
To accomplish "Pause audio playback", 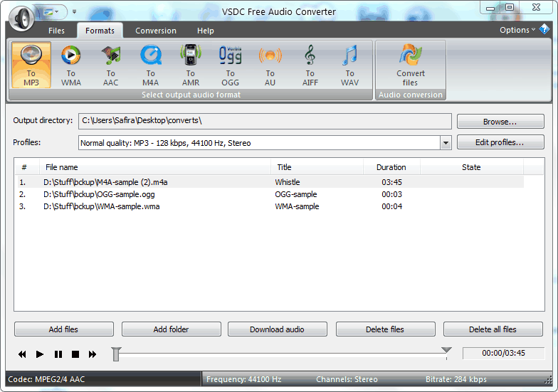I will (x=58, y=354).
